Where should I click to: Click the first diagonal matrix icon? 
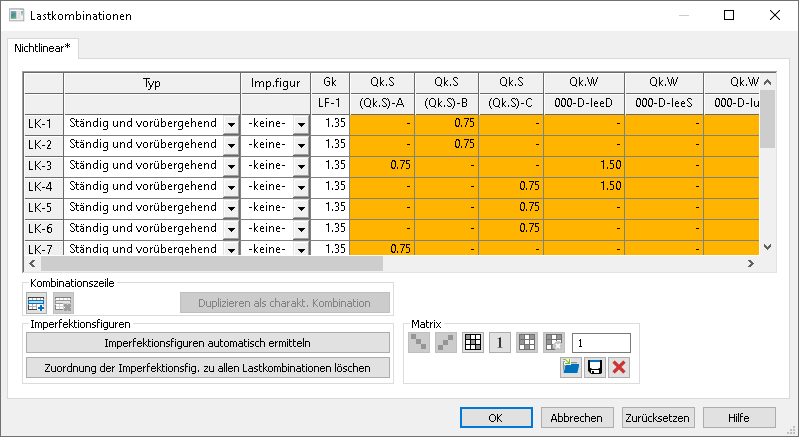pyautogui.click(x=419, y=342)
